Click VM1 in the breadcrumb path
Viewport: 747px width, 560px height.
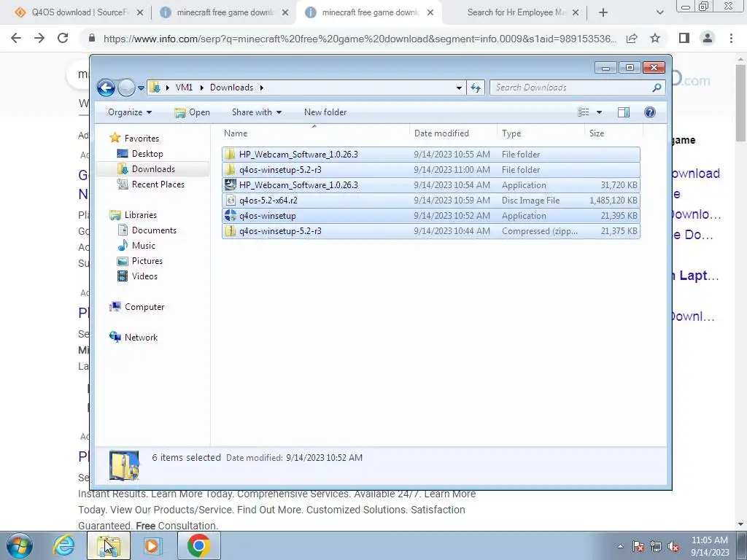point(184,87)
